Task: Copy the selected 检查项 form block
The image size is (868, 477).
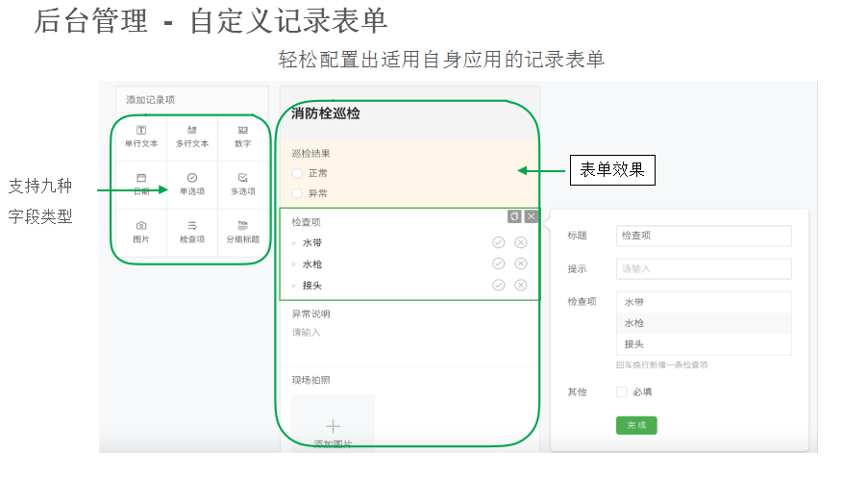Action: pyautogui.click(x=514, y=216)
